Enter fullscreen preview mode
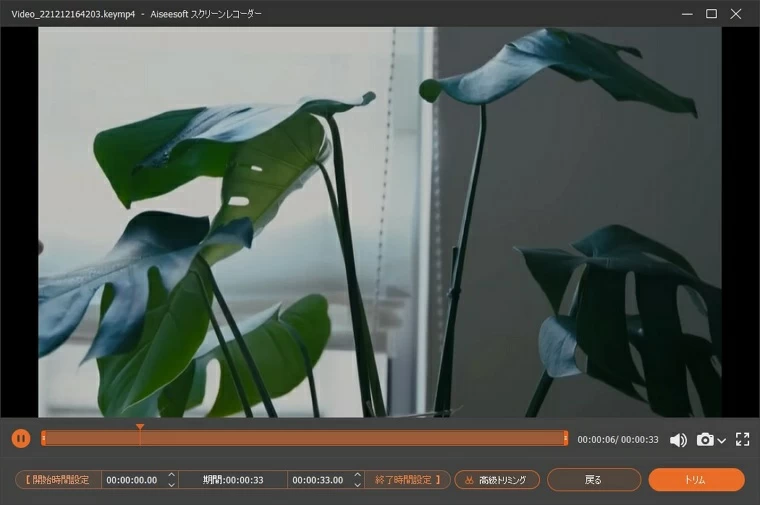 pyautogui.click(x=742, y=439)
